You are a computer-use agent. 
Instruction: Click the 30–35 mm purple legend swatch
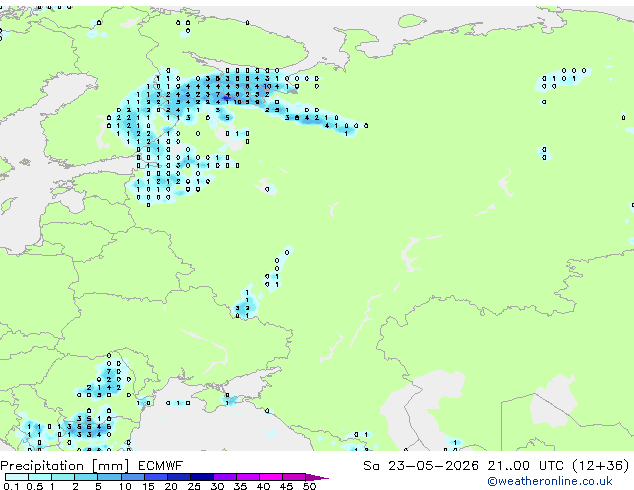[225, 477]
